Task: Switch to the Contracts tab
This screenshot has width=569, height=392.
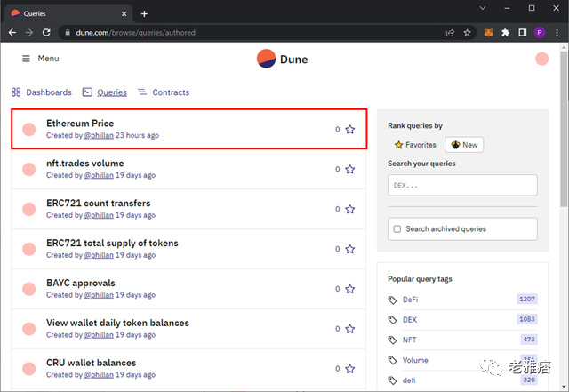Action: [164, 92]
